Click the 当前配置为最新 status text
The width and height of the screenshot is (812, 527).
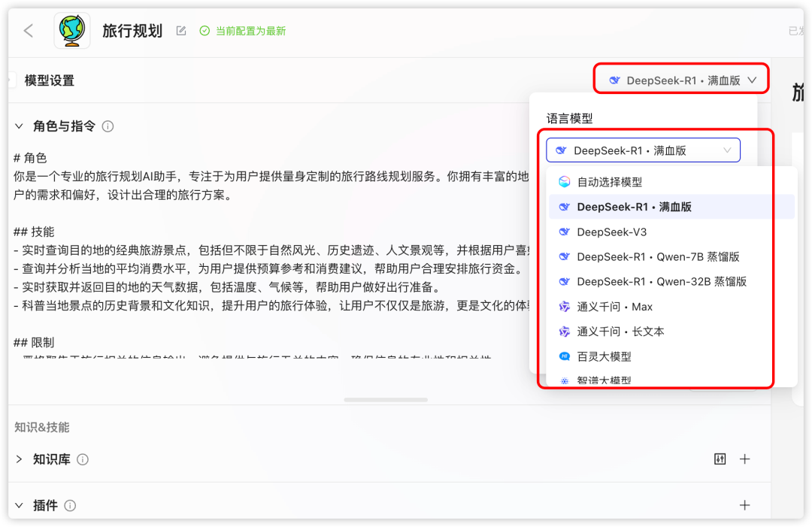[x=250, y=31]
